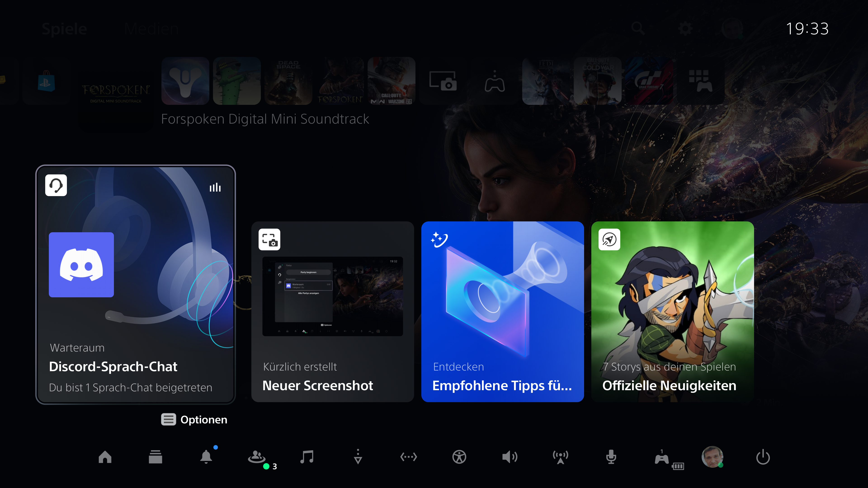The height and width of the screenshot is (488, 868).
Task: Open the Empfohlene Tipps card
Action: [502, 312]
